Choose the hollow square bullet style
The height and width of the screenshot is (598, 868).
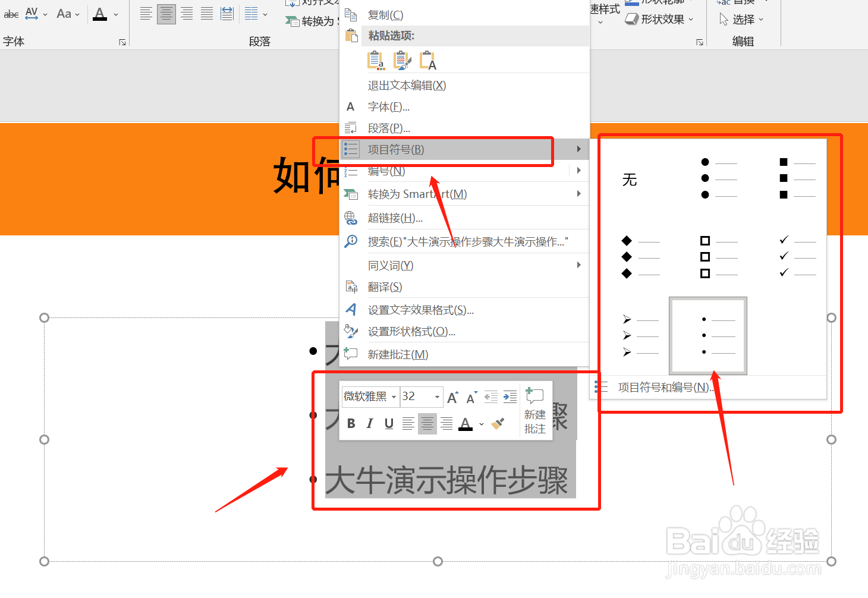tap(708, 257)
